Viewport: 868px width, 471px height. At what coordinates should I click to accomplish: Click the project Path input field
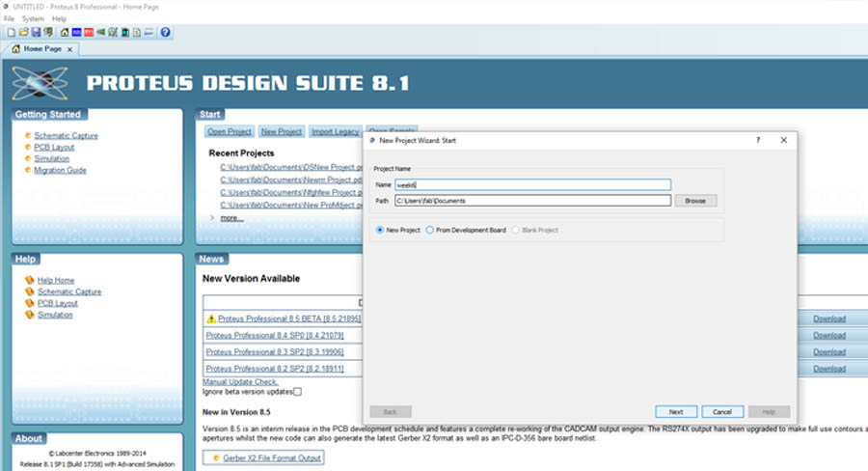pos(532,201)
